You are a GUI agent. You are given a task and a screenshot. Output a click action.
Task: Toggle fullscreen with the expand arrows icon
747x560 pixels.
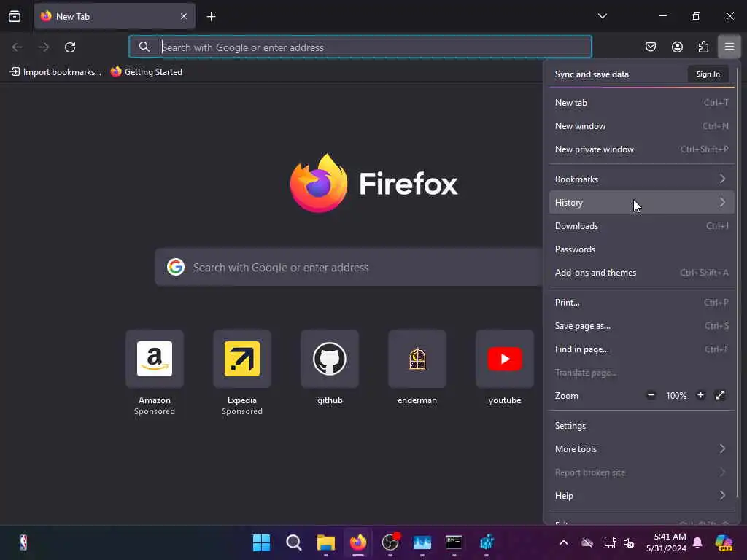pos(720,395)
